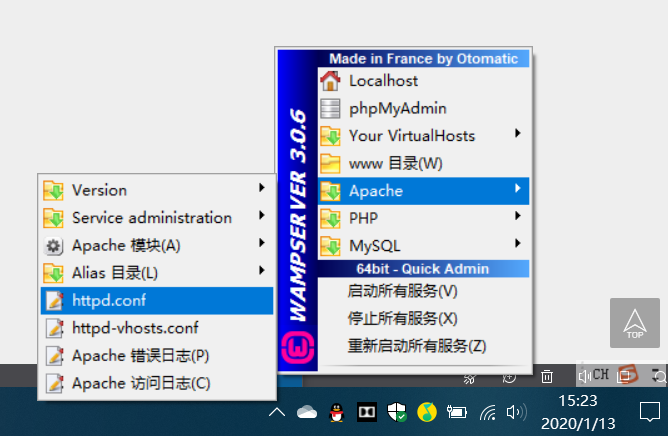Click the Apache 访问日志 log file icon

(x=55, y=383)
